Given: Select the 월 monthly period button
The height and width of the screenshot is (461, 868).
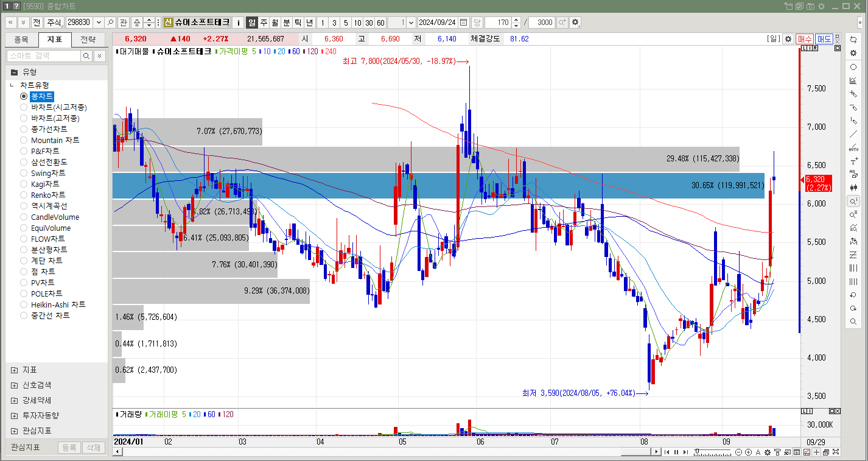Looking at the screenshot, I should [275, 23].
